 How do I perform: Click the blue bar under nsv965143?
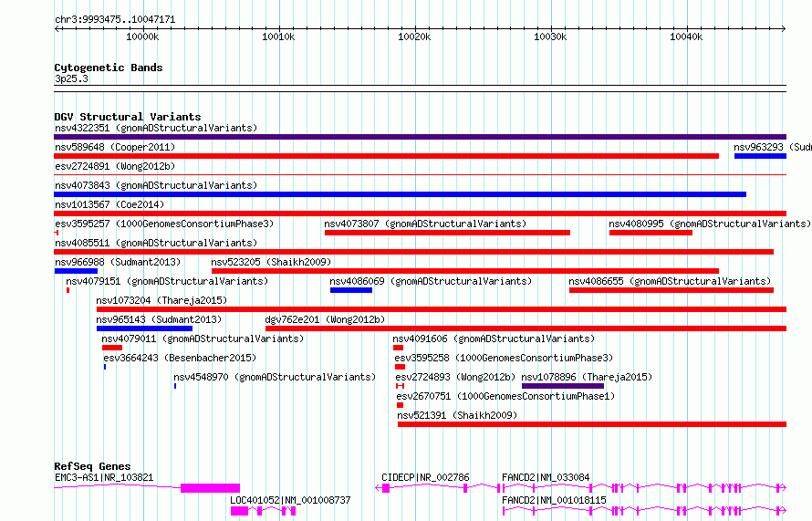click(144, 328)
